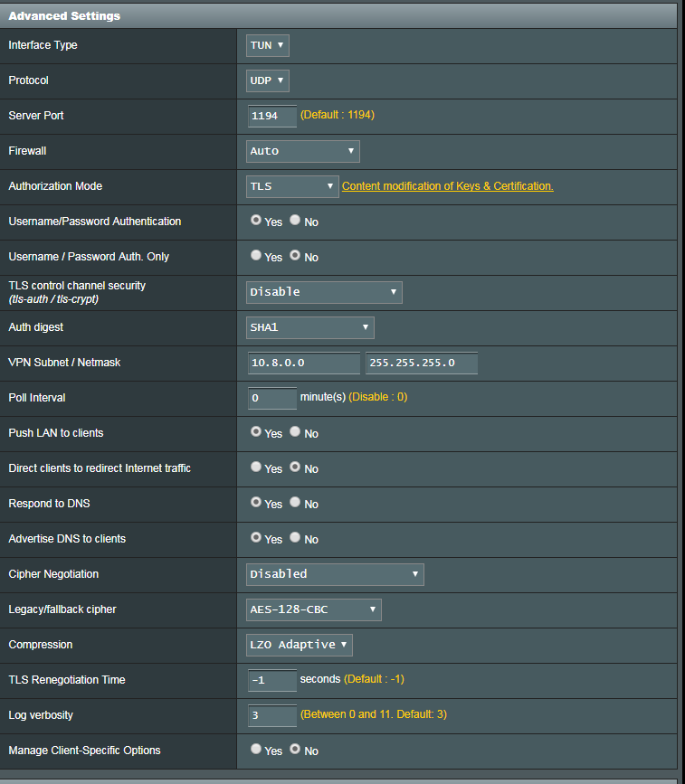Open the Compression LZO Adaptive dropdown
This screenshot has height=784, width=685.
[x=300, y=645]
